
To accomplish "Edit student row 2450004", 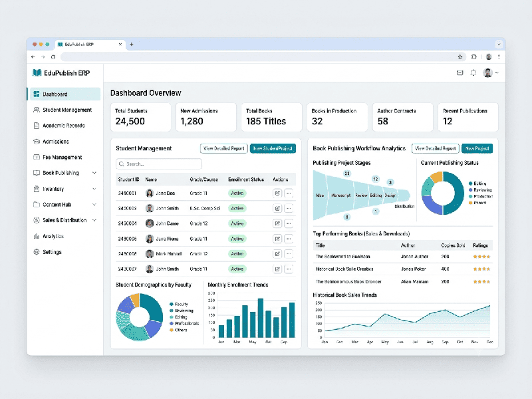I will pos(277,223).
